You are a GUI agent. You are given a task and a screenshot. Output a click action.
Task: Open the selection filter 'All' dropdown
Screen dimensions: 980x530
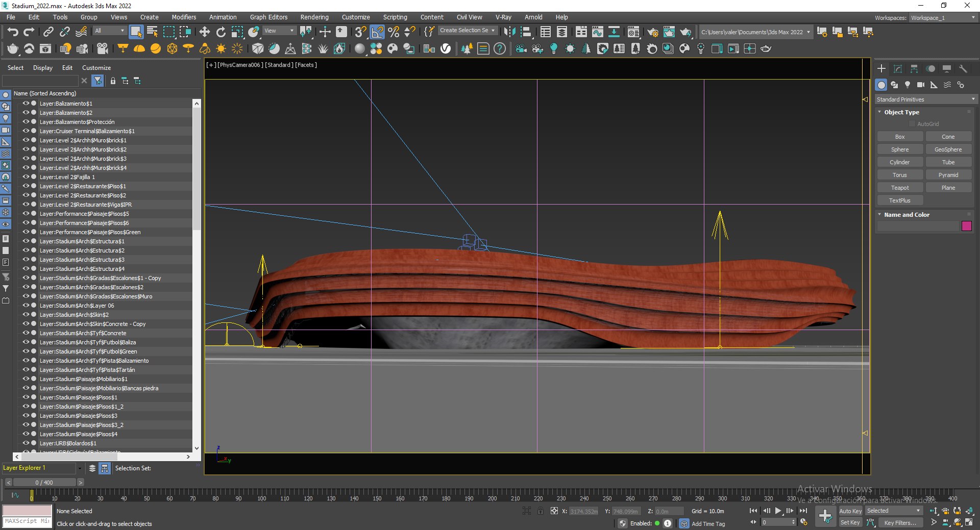pyautogui.click(x=110, y=31)
